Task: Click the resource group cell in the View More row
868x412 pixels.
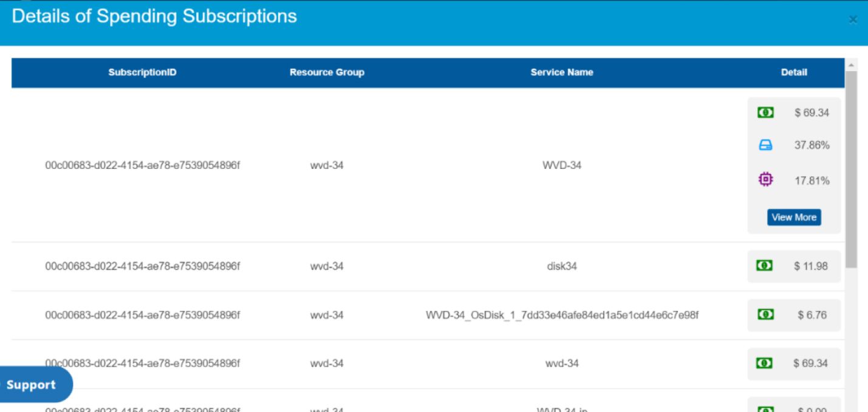Action: (x=327, y=165)
